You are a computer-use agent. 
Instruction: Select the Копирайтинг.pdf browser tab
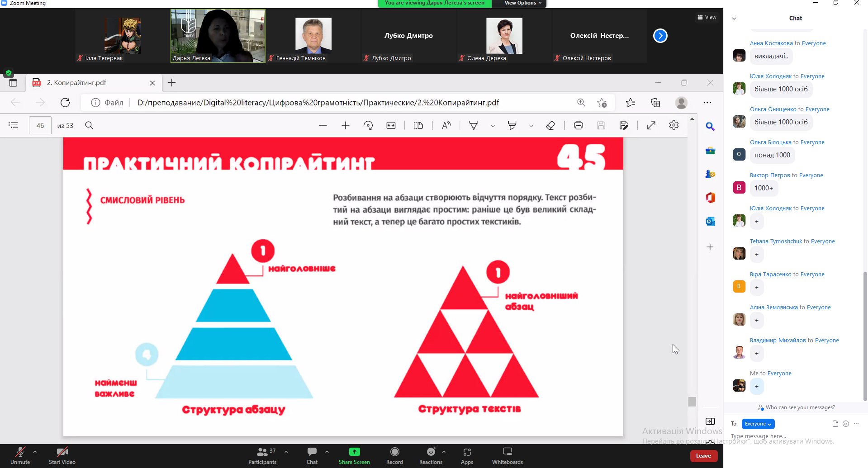click(x=94, y=83)
